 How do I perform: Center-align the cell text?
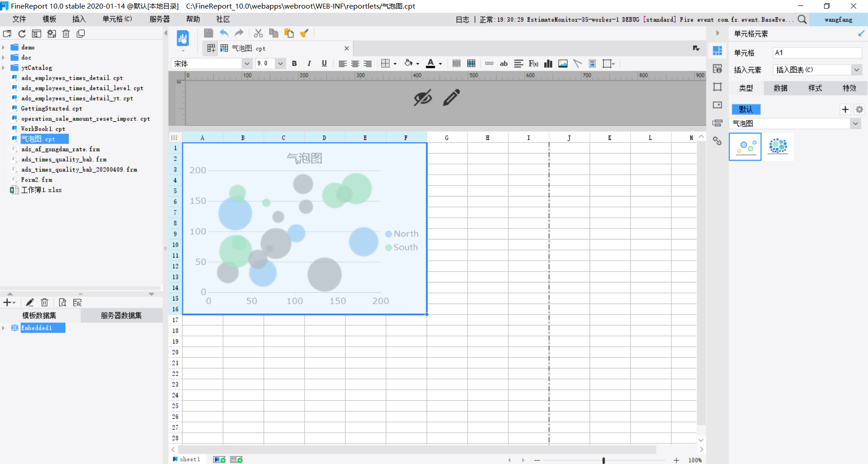point(355,64)
